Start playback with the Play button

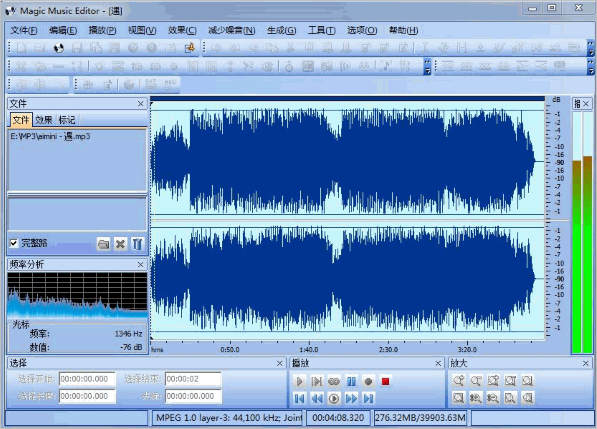pos(299,381)
